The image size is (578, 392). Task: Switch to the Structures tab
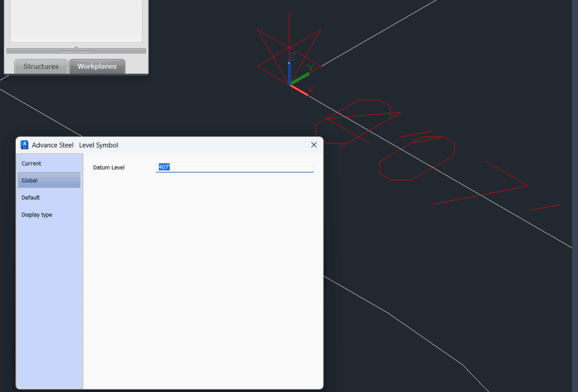(41, 67)
